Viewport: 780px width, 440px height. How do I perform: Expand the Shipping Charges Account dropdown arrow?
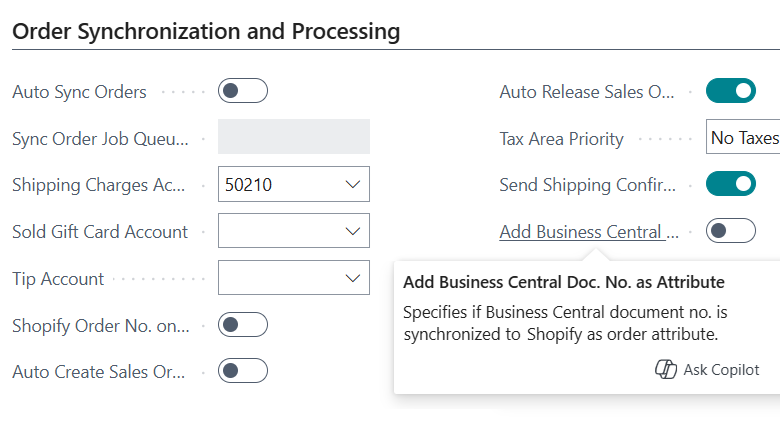352,185
